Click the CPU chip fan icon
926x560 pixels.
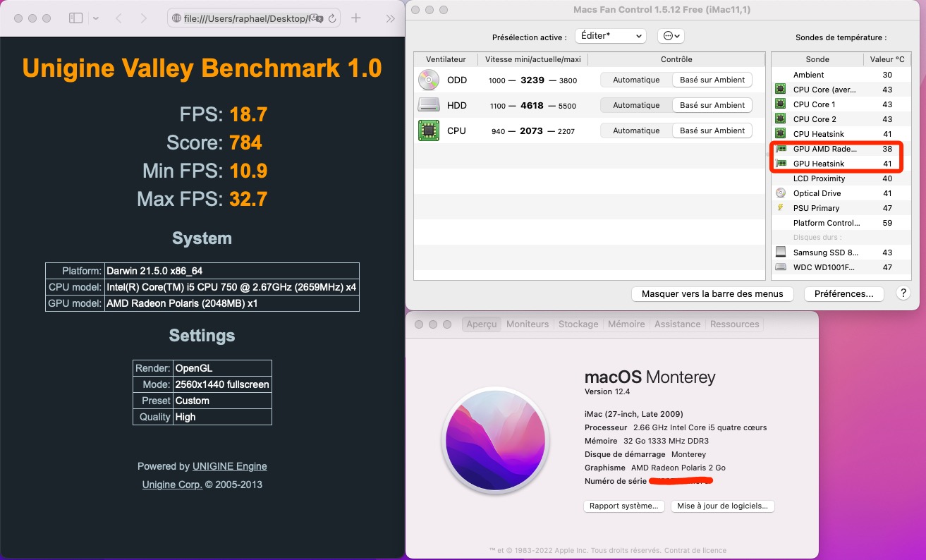[x=429, y=130]
